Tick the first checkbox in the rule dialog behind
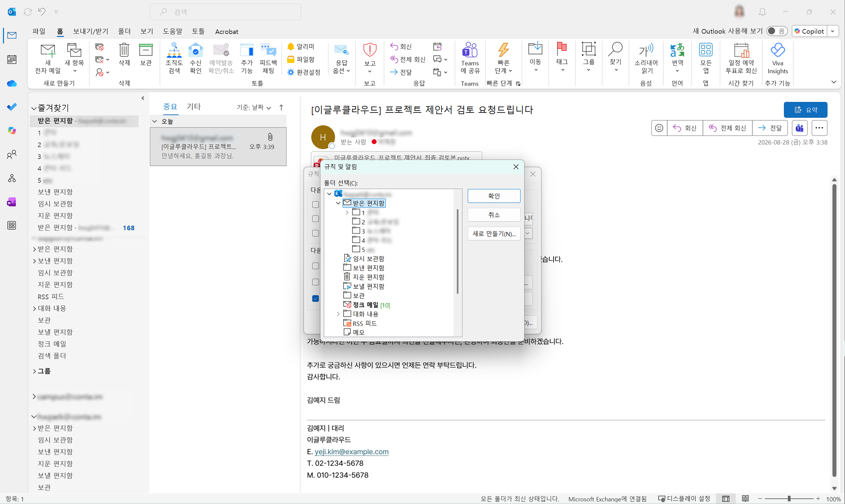Viewport: 845px width, 504px height. pos(316,205)
